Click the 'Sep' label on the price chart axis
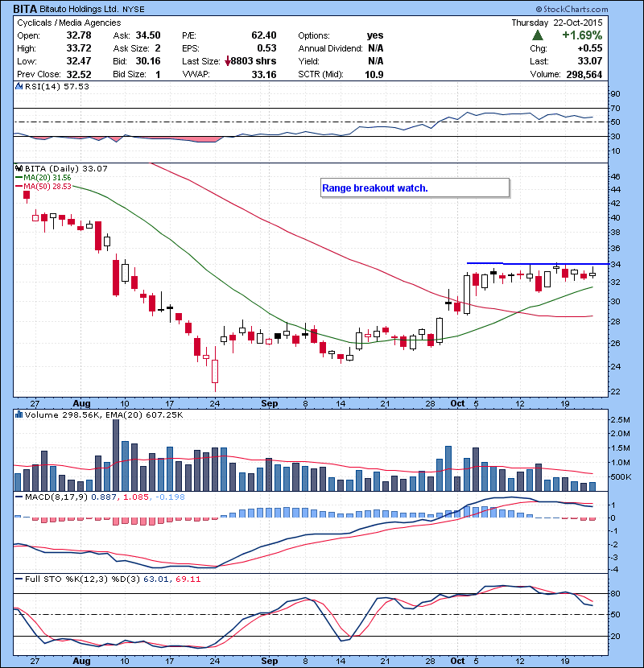This screenshot has width=644, height=668. pyautogui.click(x=270, y=403)
